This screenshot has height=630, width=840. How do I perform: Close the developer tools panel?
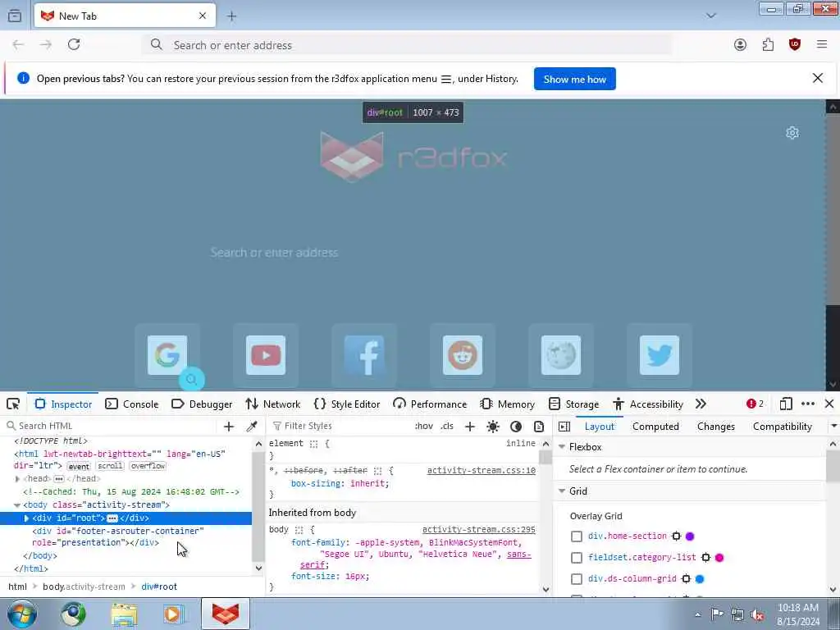pyautogui.click(x=829, y=404)
